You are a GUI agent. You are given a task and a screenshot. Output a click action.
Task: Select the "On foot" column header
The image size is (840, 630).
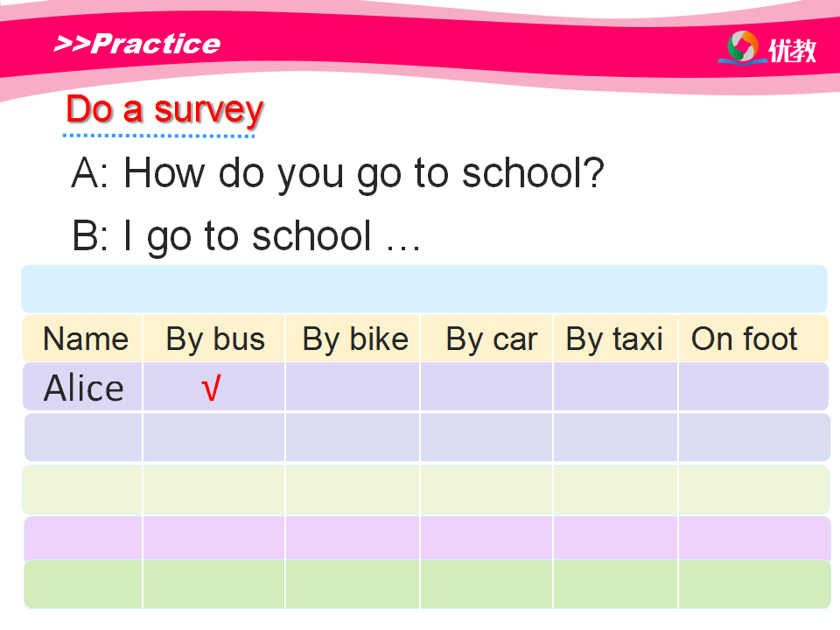(745, 339)
